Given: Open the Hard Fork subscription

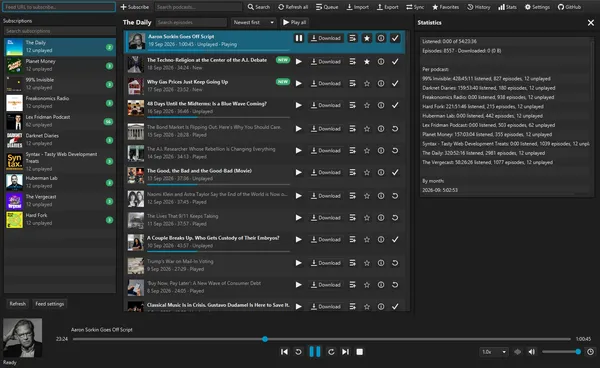Looking at the screenshot, I should [60, 220].
